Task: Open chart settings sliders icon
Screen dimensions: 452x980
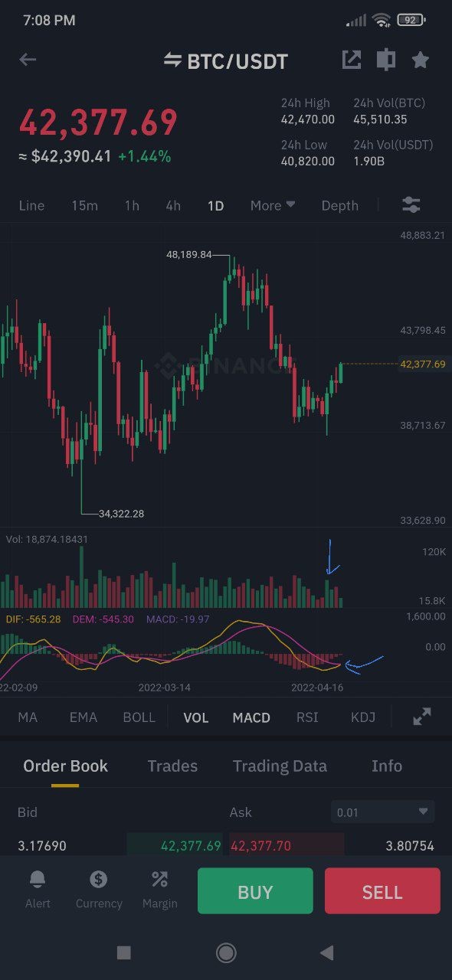Action: [411, 205]
